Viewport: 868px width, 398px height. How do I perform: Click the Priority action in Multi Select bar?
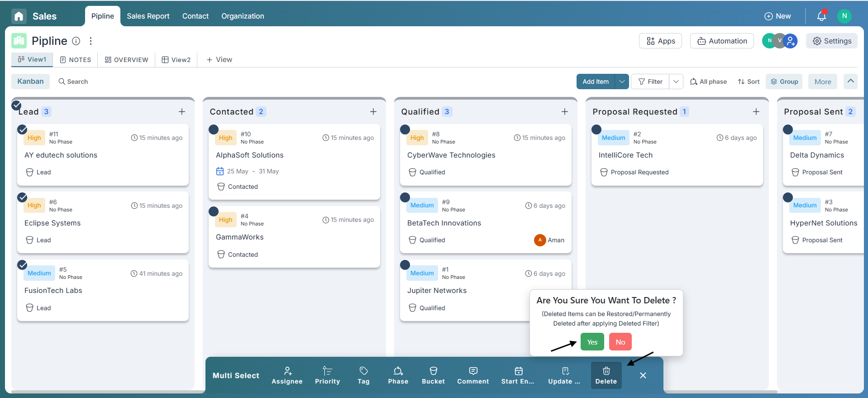pos(327,375)
